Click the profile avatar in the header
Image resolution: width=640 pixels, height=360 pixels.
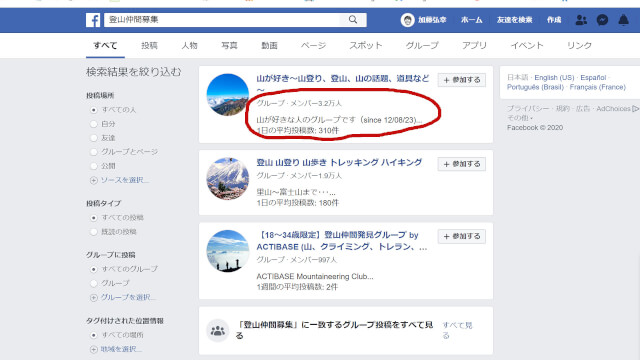pos(407,20)
